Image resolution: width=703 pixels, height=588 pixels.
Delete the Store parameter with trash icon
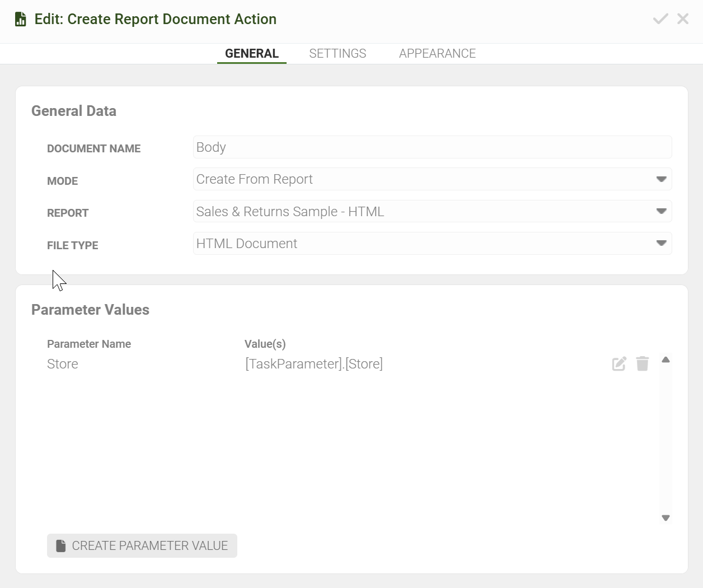point(643,364)
